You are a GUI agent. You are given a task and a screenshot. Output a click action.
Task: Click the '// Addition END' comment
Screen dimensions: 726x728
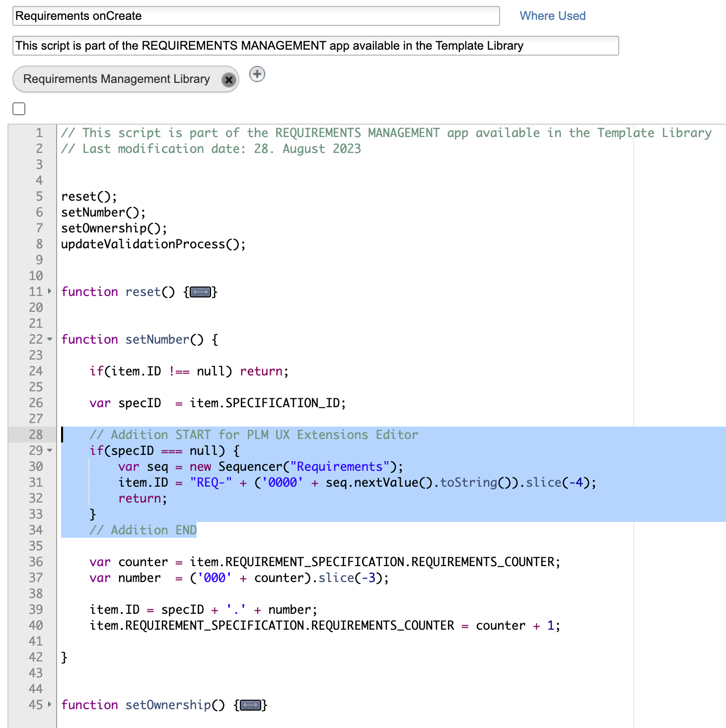click(x=143, y=530)
